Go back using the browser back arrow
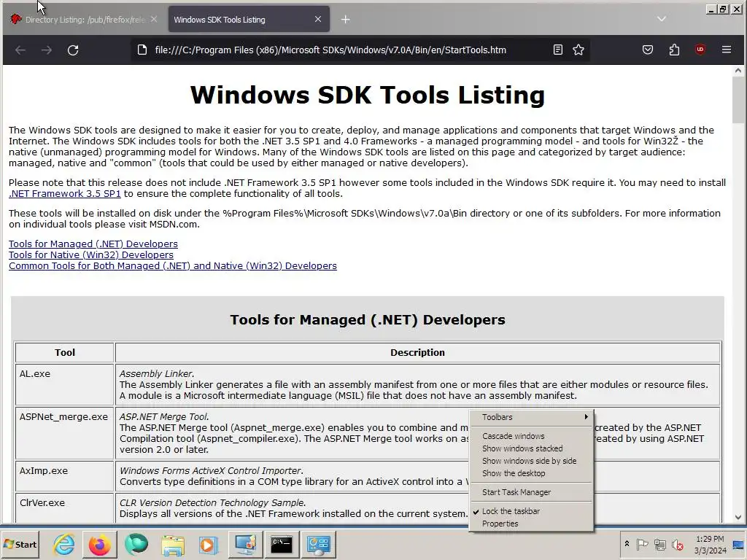 click(20, 50)
